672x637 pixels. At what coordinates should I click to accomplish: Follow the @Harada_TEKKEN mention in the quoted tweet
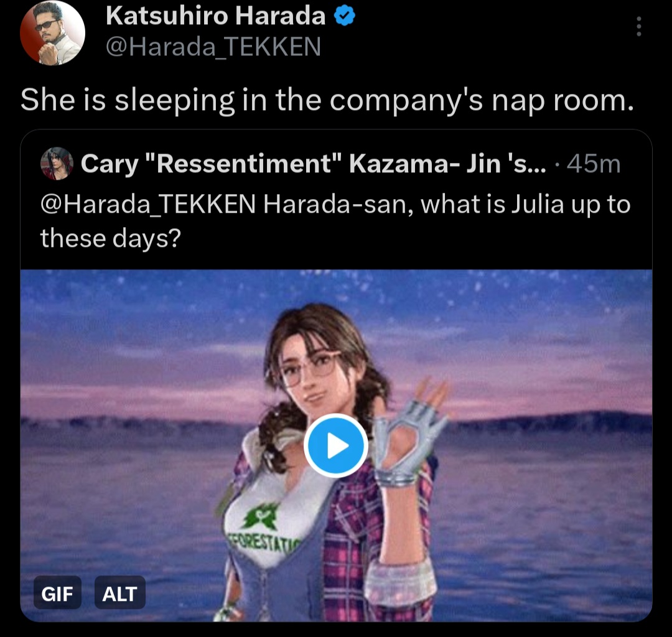pyautogui.click(x=148, y=204)
